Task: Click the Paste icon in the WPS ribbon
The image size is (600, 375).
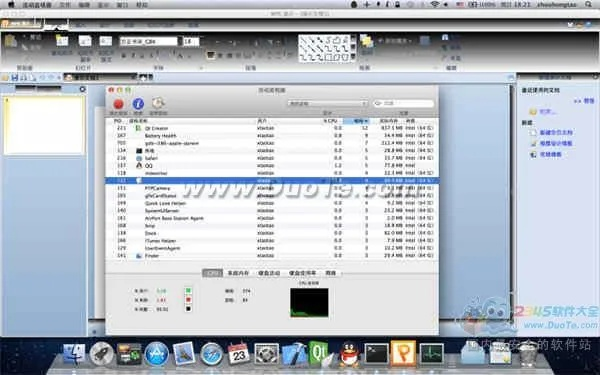Action: click(11, 41)
